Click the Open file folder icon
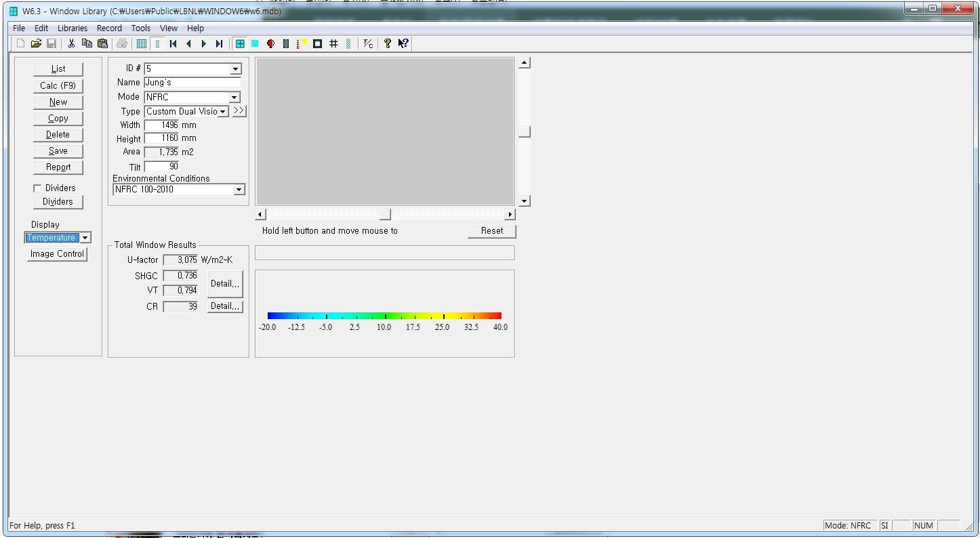Screen dimensions: 980x538 36,43
